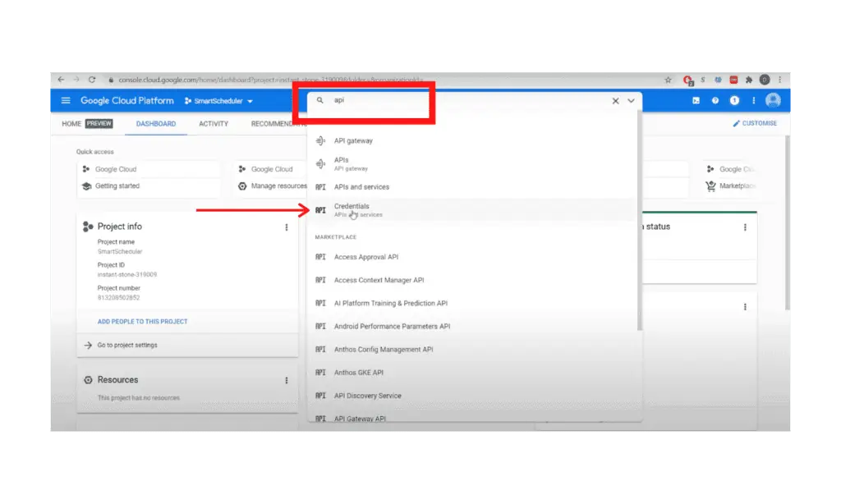Collapse search results with the chevron arrow
Viewport: 841px width, 504px height.
[631, 101]
